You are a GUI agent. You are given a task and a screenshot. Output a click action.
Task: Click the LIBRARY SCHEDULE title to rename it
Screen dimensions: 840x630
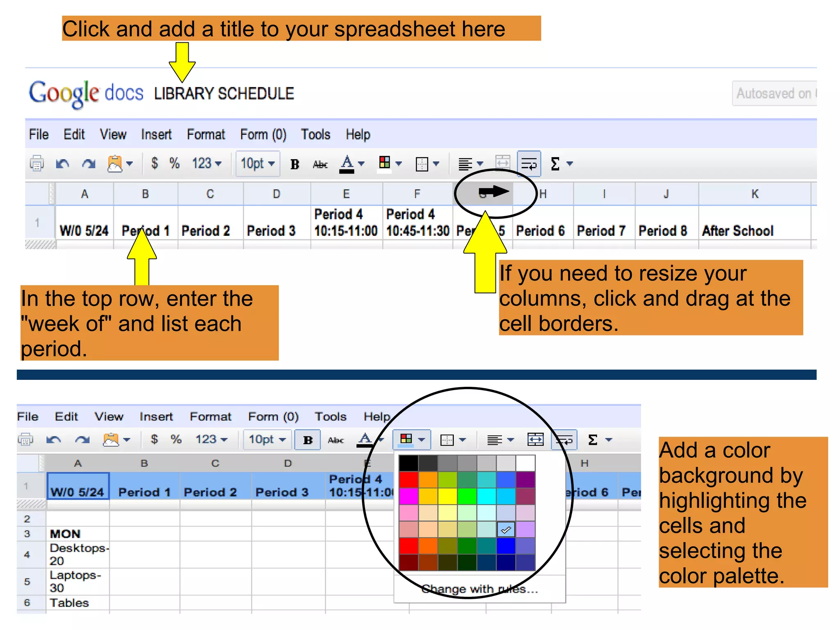[x=224, y=94]
